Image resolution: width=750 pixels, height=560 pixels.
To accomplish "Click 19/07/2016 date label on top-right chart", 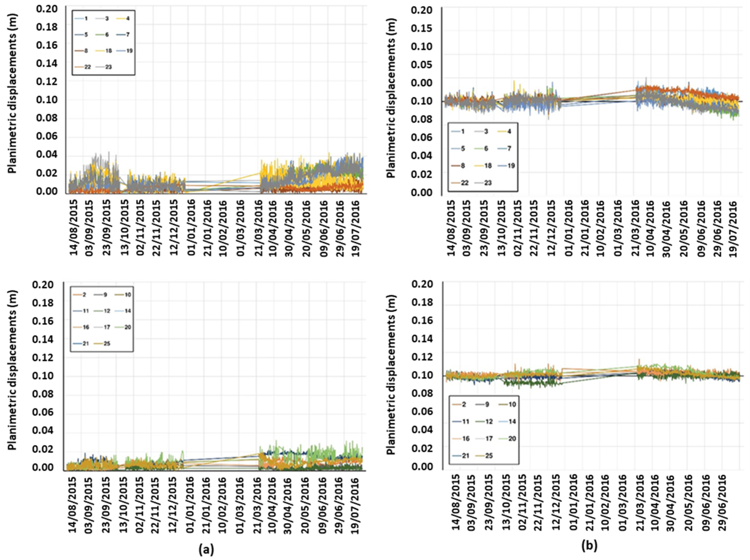I will point(733,229).
